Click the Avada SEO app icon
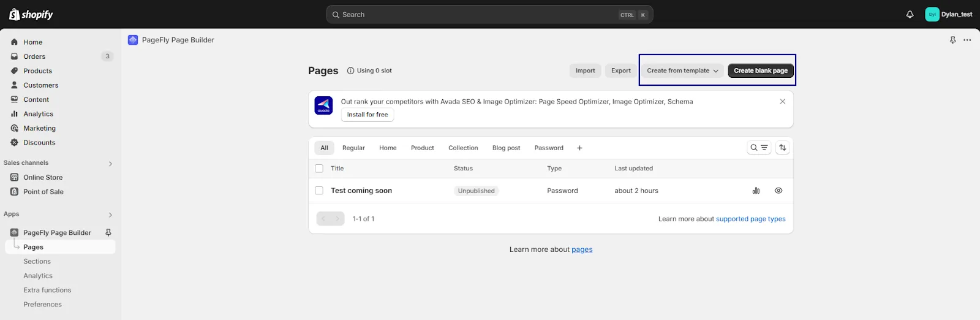This screenshot has height=320, width=980. click(x=323, y=105)
